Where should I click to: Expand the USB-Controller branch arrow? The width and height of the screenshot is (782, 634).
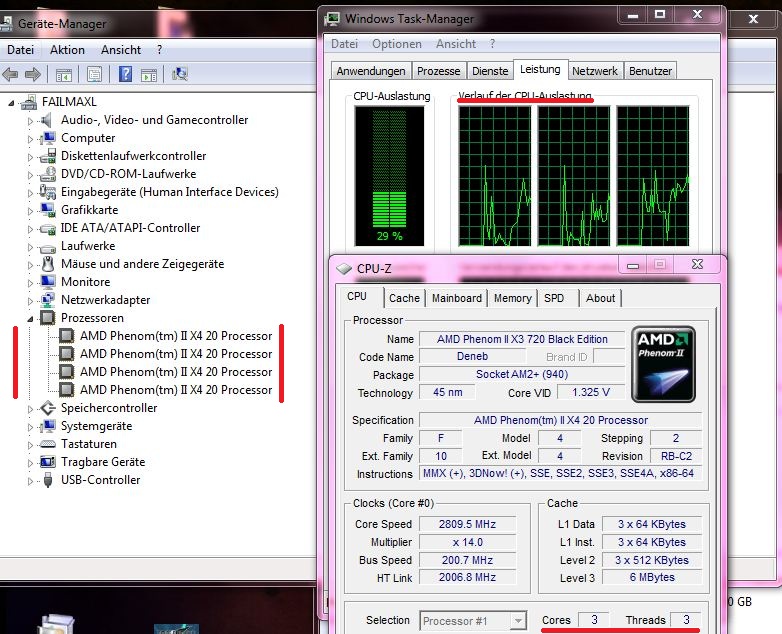tap(30, 481)
